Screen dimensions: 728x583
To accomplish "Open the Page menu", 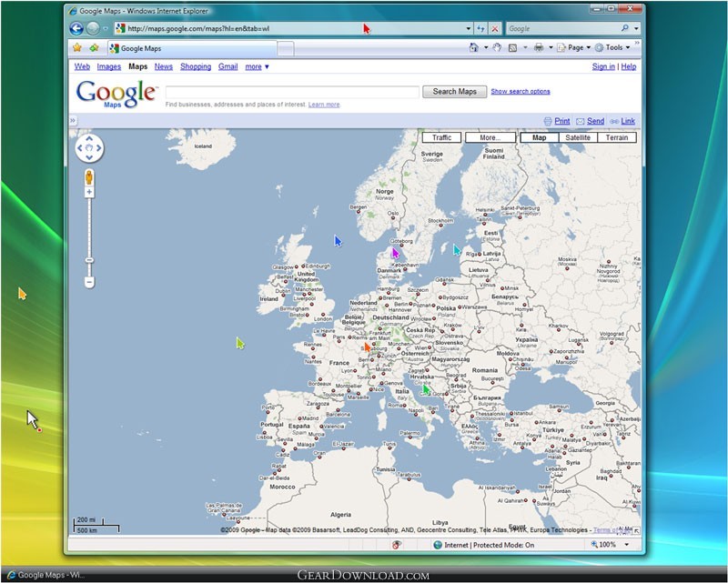I will coord(574,47).
